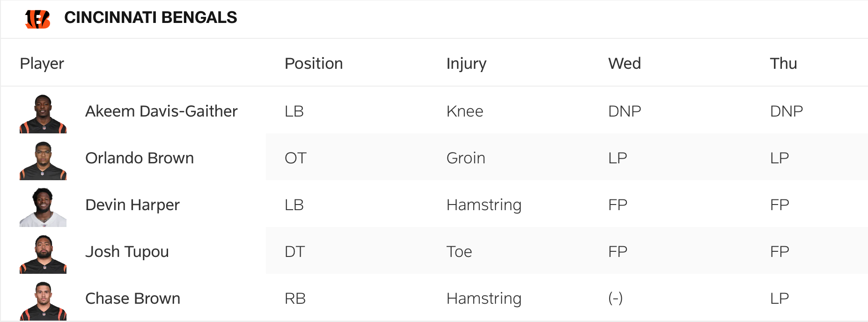Click the Thu column header
Viewport: 868px width, 322px height.
(783, 64)
